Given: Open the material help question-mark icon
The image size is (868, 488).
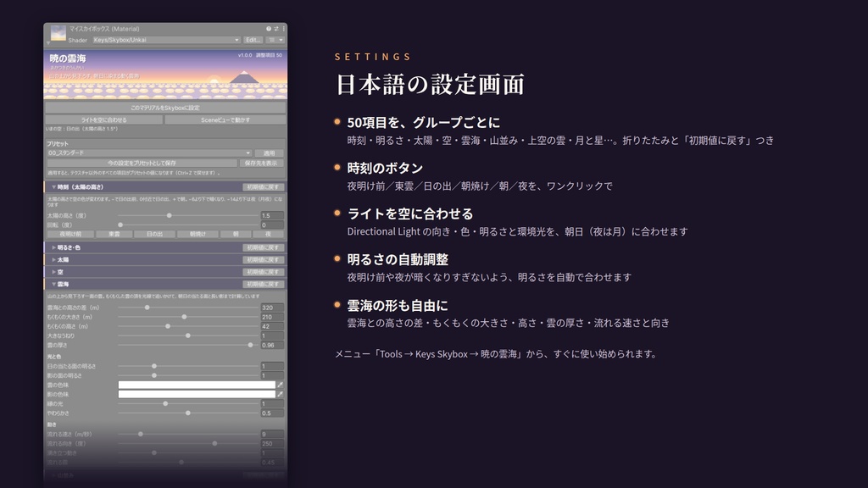Looking at the screenshot, I should click(x=269, y=29).
